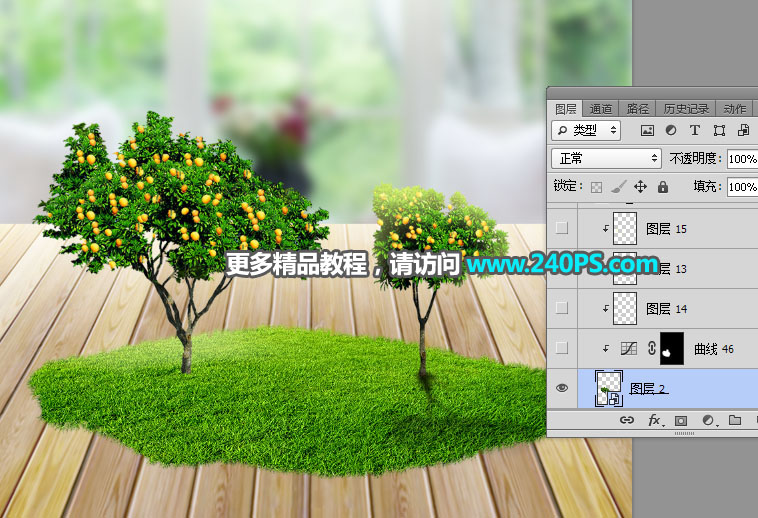758x518 pixels.
Task: Show the 曲线 46 layer visibility
Action: 562,348
